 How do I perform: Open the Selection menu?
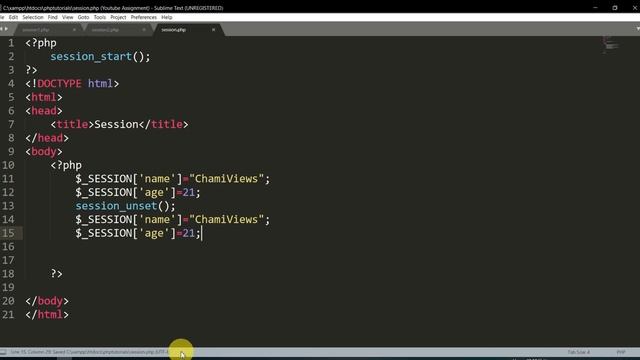33,17
